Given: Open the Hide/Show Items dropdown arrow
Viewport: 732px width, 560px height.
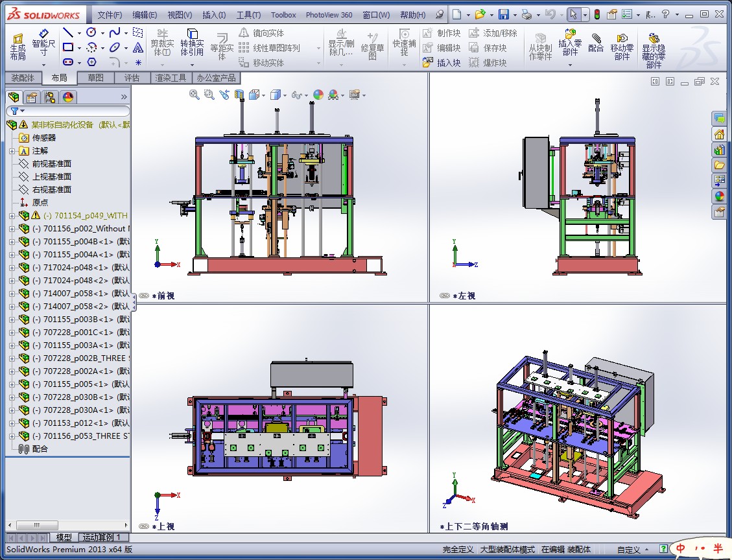Looking at the screenshot, I should click(x=306, y=95).
